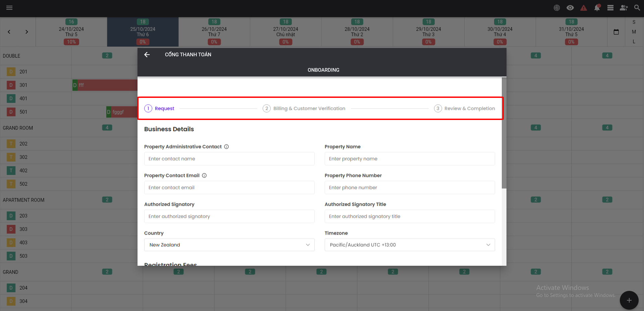Viewport: 644px width, 311px height.
Task: Open the Country dropdown showing New Zealand
Action: (229, 245)
